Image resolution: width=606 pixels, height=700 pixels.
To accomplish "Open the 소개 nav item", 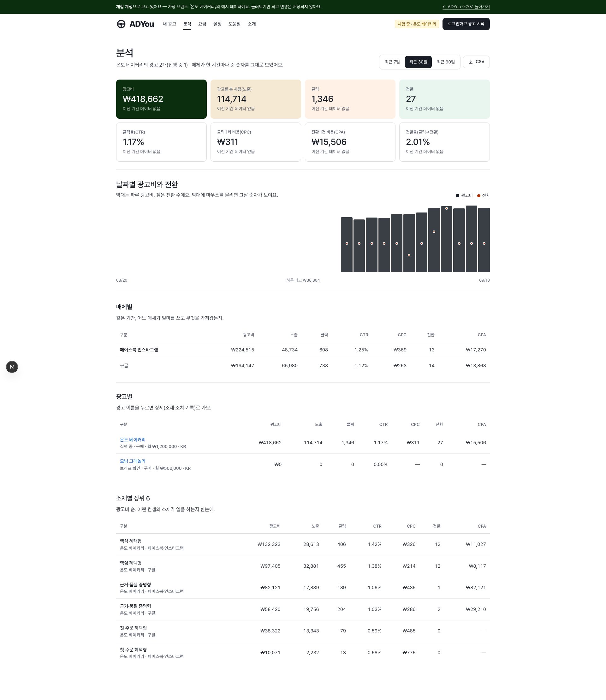I will [252, 24].
